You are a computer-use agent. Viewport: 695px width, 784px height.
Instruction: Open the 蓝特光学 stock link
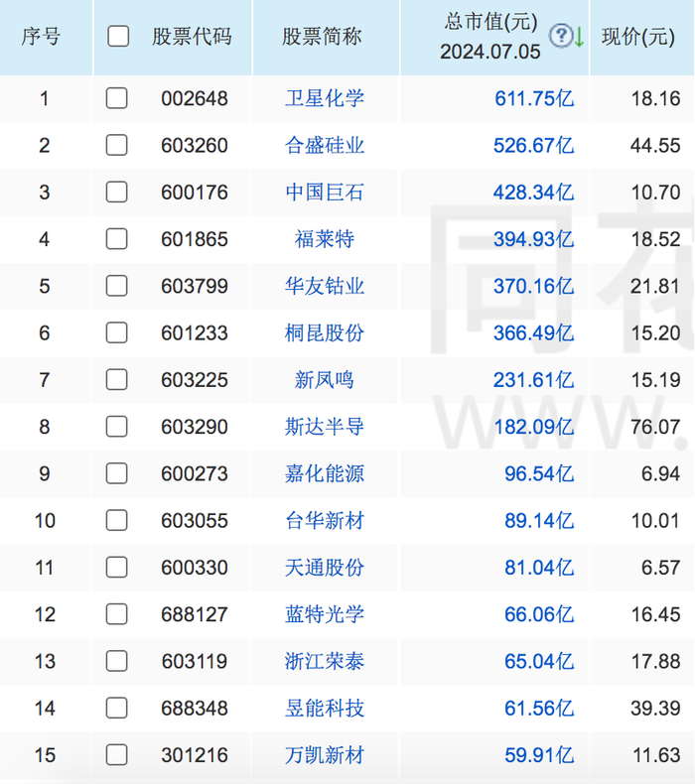(x=325, y=614)
